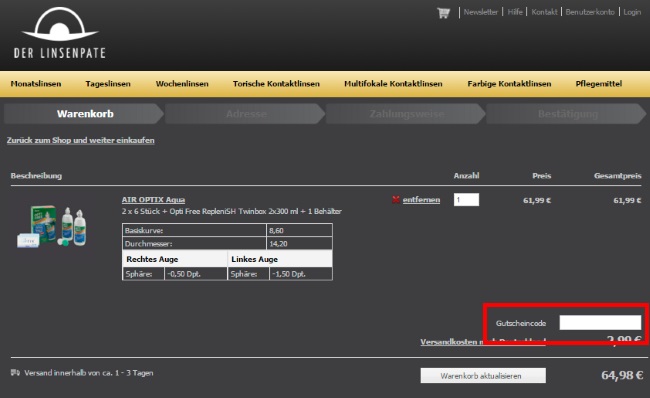This screenshot has width=650, height=398.
Task: Click left eye Sphäre -1,50 Dpt.
Action: pos(289,274)
